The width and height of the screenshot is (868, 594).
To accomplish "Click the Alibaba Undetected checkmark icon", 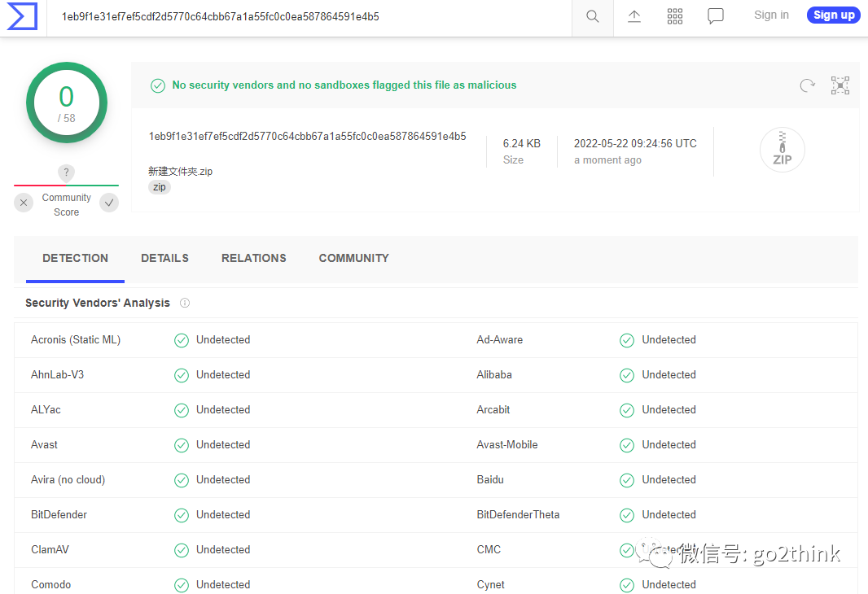I will pos(627,376).
